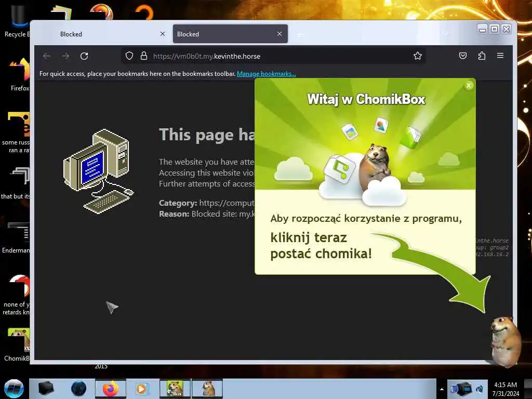
Task: Click the volume tray icon
Action: 480,389
